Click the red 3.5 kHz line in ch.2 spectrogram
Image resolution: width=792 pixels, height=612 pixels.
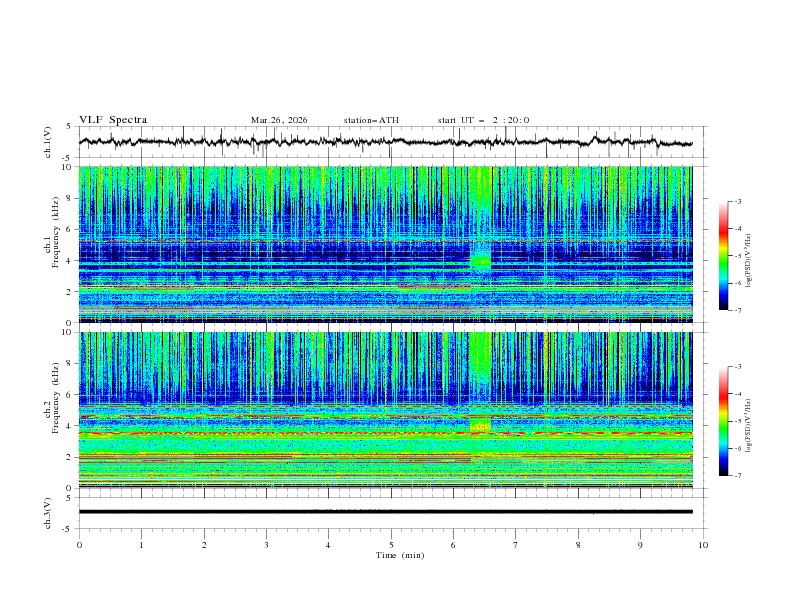point(385,433)
